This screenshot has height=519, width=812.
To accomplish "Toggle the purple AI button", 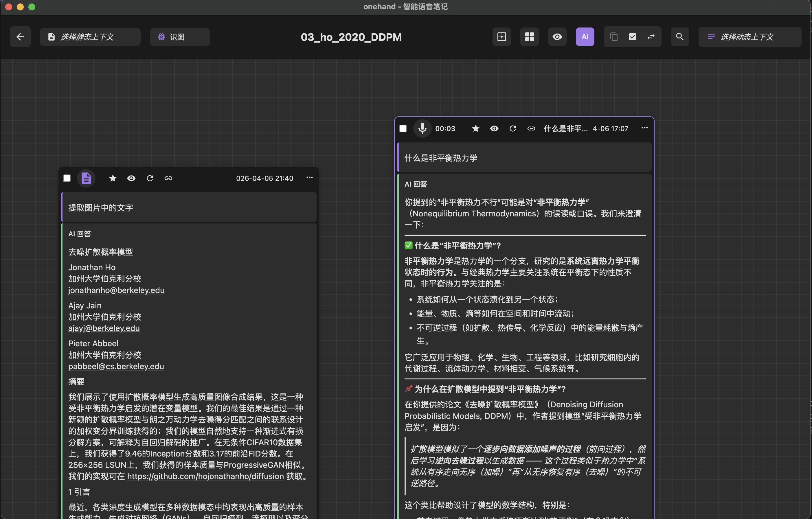I will [x=585, y=37].
